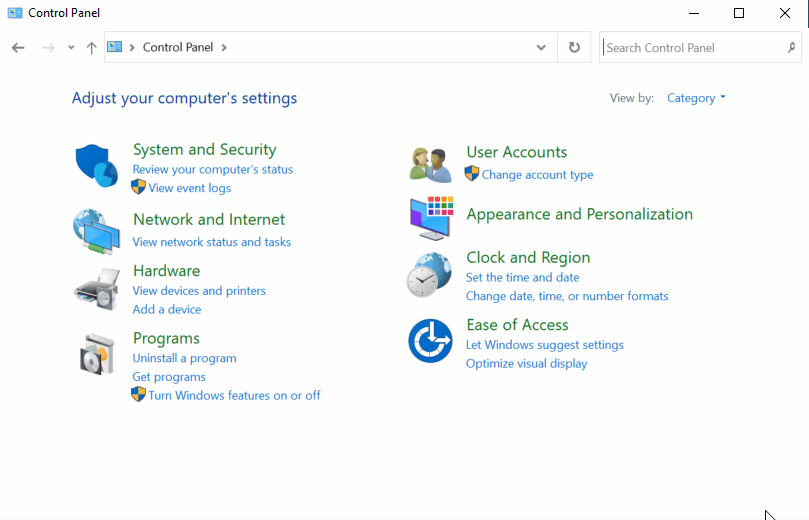
Task: Open the Programs heading link
Action: [x=166, y=338]
